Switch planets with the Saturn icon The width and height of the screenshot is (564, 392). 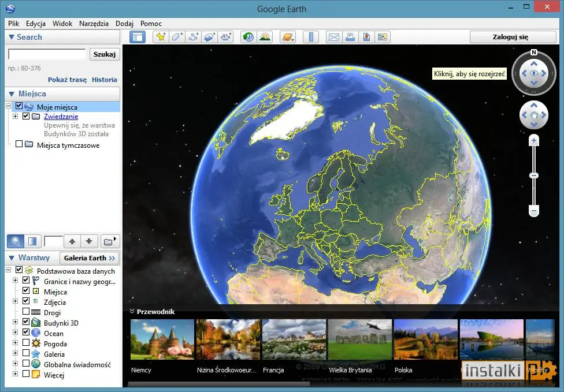[x=288, y=37]
